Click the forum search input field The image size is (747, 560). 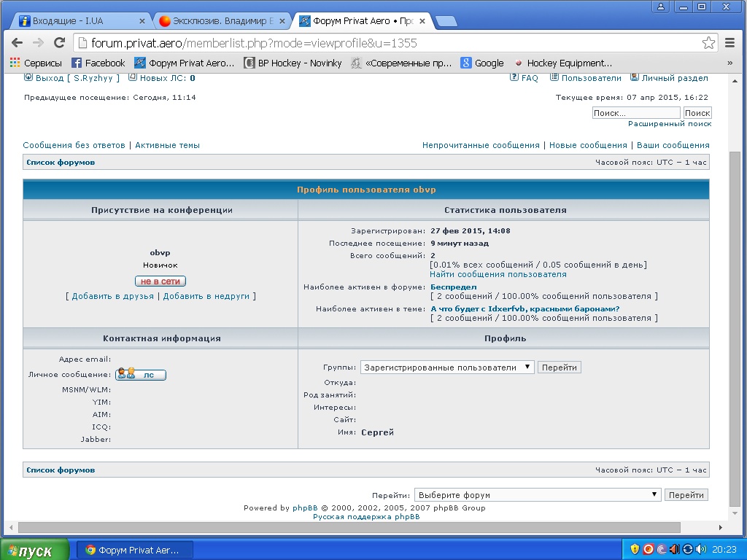point(635,113)
